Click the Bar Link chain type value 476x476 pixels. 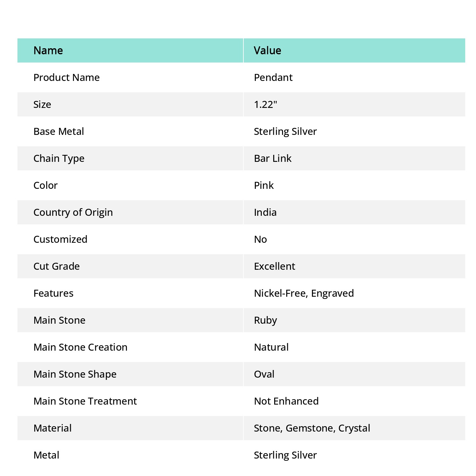273,158
